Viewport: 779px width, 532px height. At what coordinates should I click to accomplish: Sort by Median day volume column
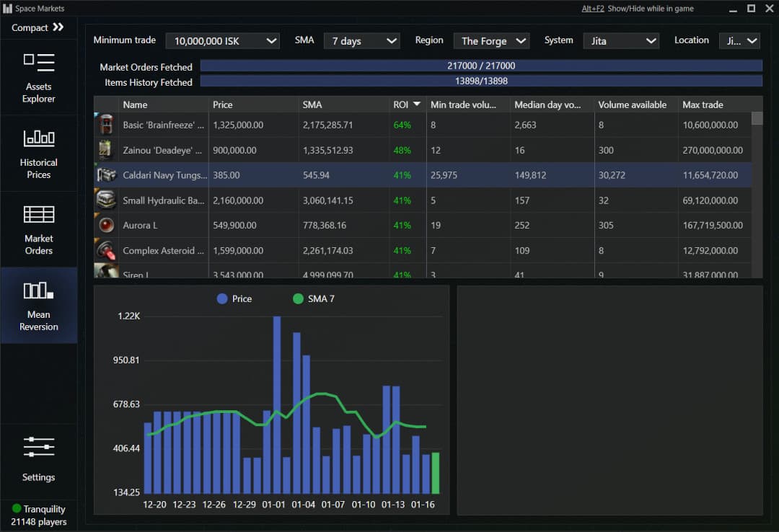click(547, 105)
